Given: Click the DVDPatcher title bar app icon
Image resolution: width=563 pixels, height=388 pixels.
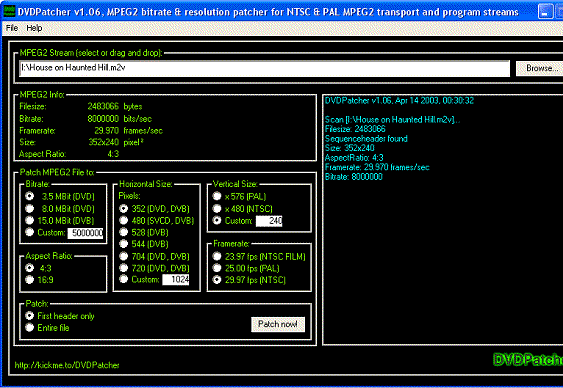Looking at the screenshot, I should pyautogui.click(x=9, y=11).
